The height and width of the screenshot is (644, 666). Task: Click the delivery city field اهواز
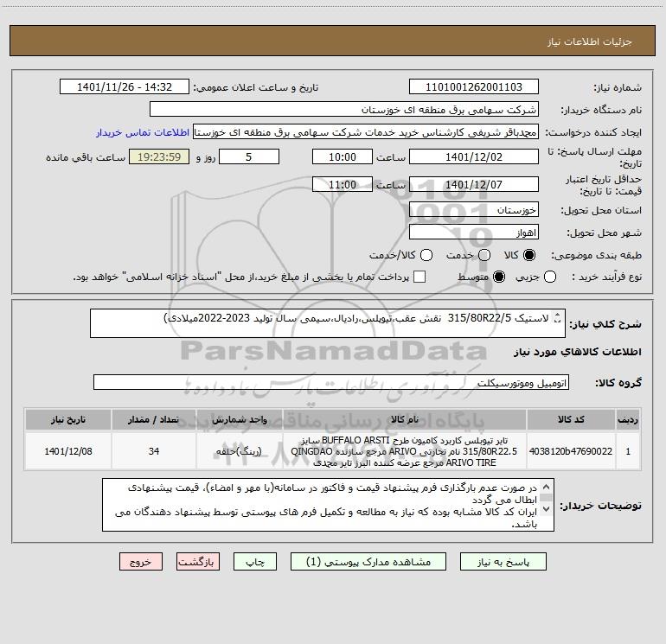(x=474, y=233)
